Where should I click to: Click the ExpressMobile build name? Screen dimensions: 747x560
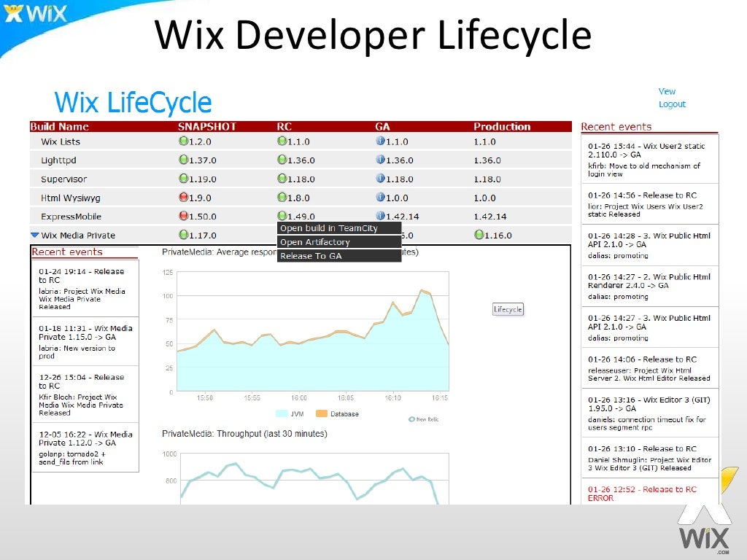click(71, 216)
